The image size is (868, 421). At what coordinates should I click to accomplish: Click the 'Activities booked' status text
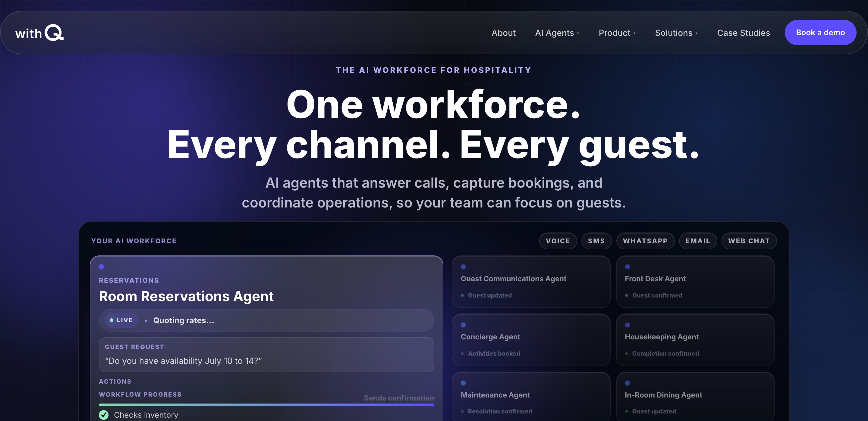(494, 354)
